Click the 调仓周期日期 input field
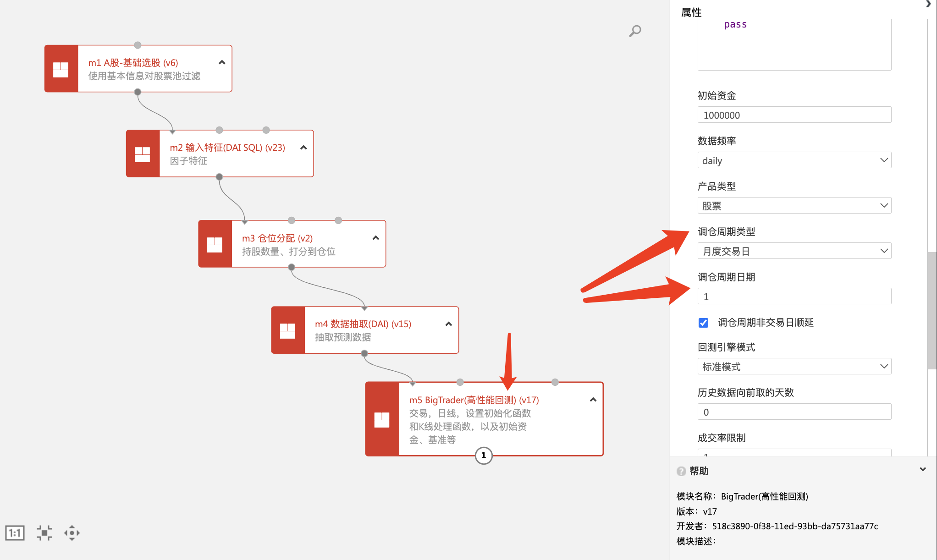 click(x=794, y=296)
